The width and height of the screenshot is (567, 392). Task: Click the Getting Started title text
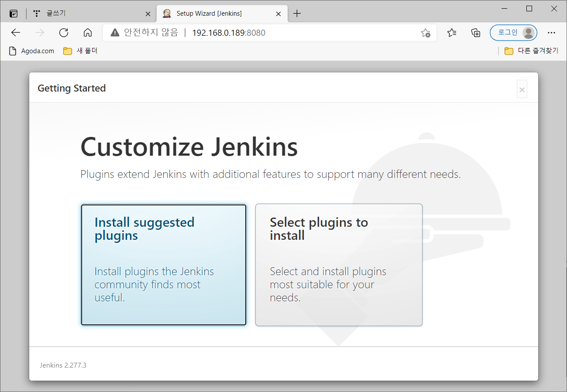(x=72, y=88)
